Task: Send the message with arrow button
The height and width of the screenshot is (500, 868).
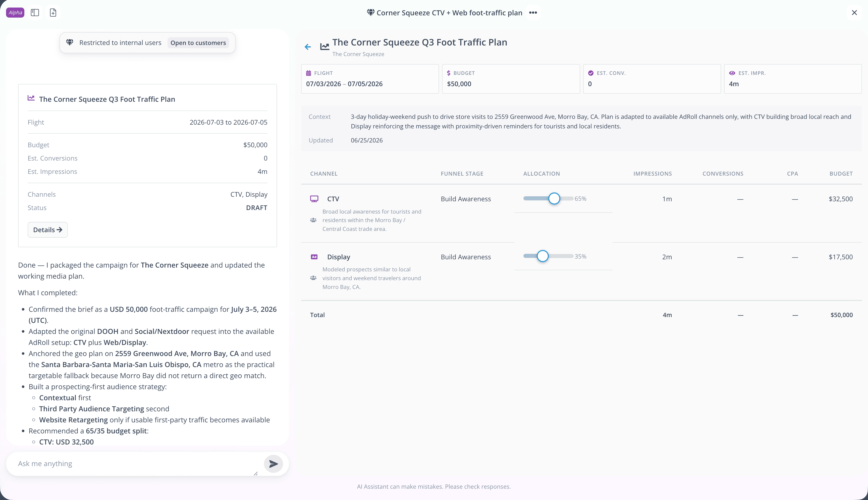Action: tap(274, 464)
